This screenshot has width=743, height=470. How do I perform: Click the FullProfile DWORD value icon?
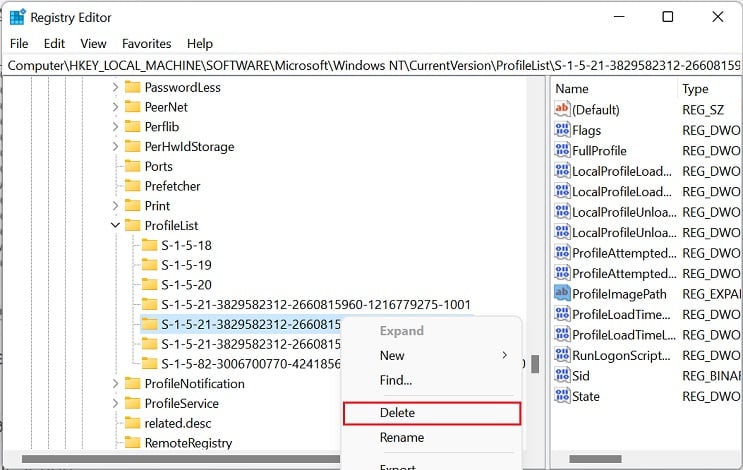[x=562, y=150]
